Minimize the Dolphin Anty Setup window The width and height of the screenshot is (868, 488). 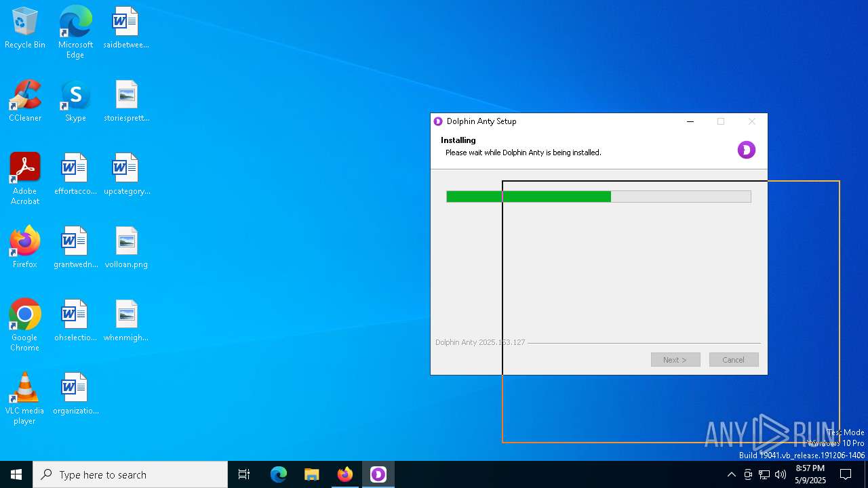(690, 121)
